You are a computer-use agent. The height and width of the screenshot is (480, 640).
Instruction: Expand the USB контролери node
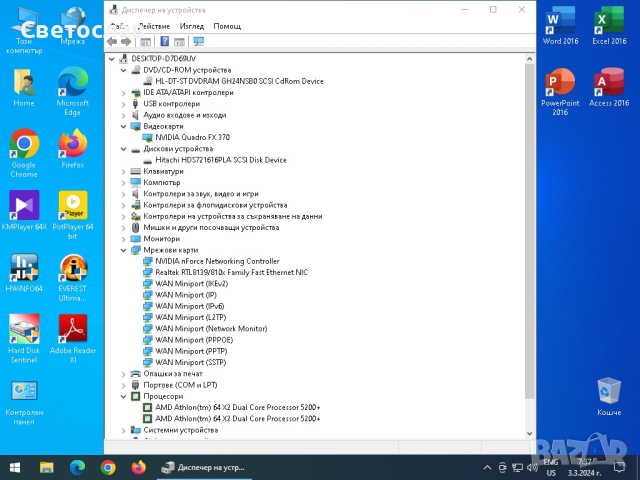pos(123,104)
